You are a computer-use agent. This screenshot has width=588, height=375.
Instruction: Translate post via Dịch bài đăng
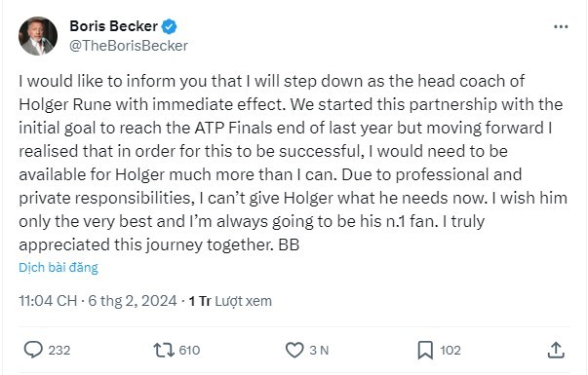coord(59,268)
